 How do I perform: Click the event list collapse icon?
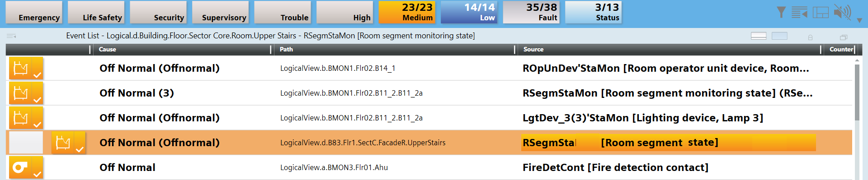[799, 12]
